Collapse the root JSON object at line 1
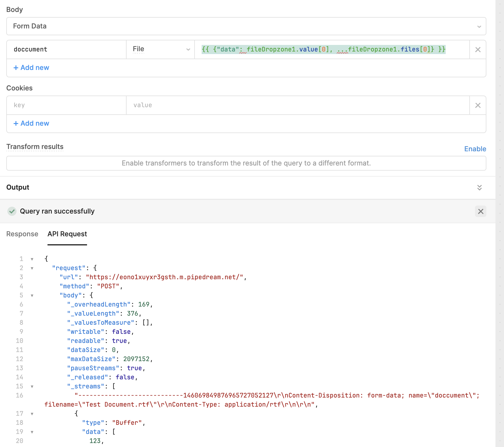The width and height of the screenshot is (504, 447). pyautogui.click(x=32, y=259)
